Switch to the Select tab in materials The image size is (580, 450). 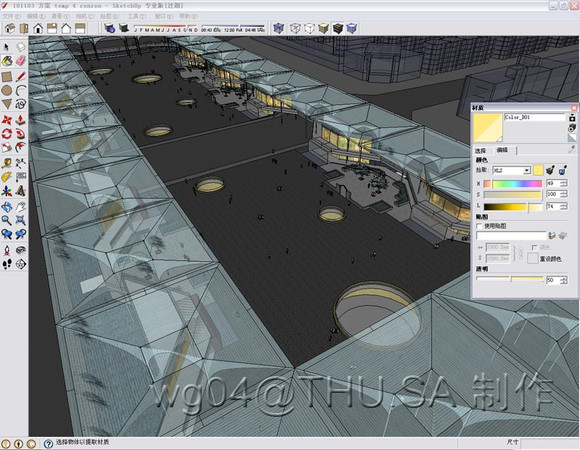tap(480, 150)
